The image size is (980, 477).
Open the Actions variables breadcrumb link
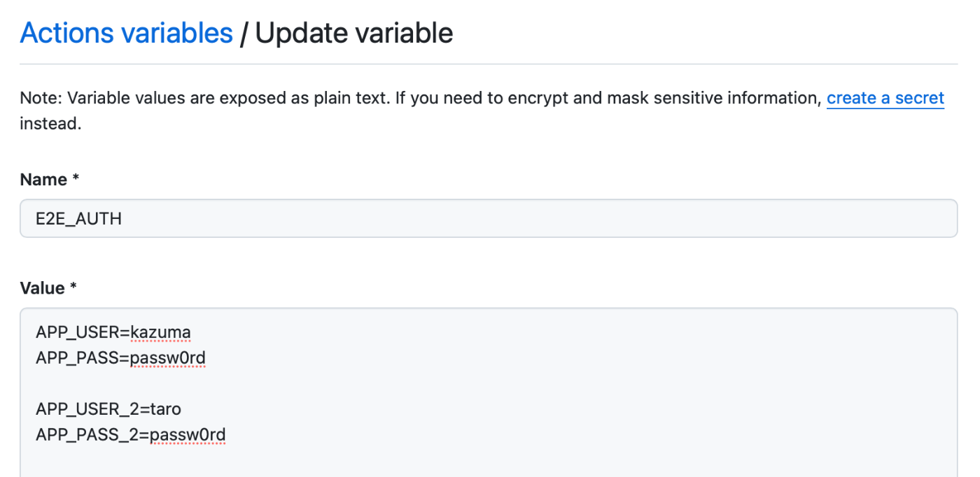[x=126, y=33]
